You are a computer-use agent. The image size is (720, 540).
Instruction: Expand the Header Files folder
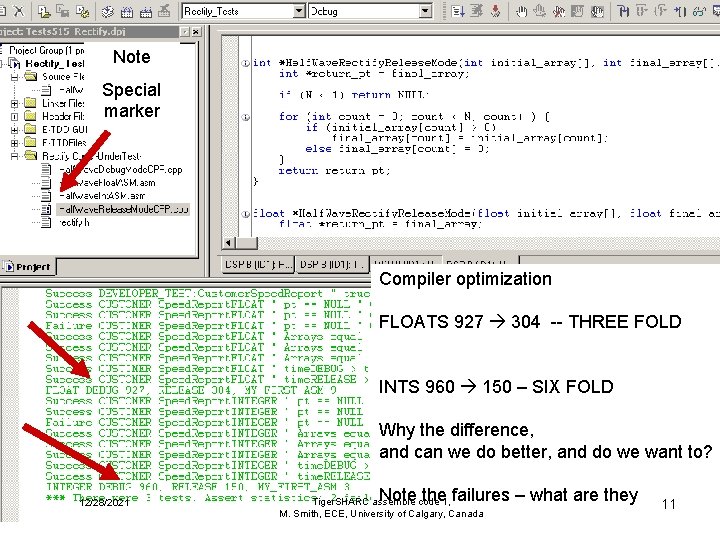pos(14,117)
